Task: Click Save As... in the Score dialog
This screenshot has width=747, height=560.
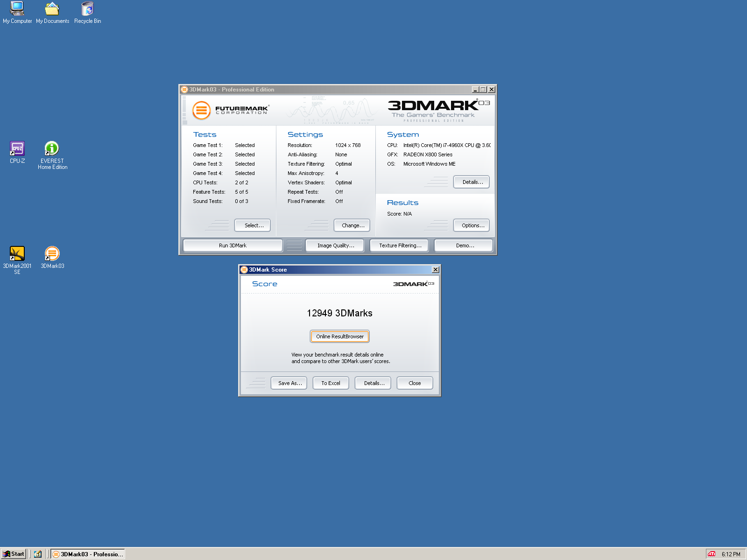Action: (289, 383)
